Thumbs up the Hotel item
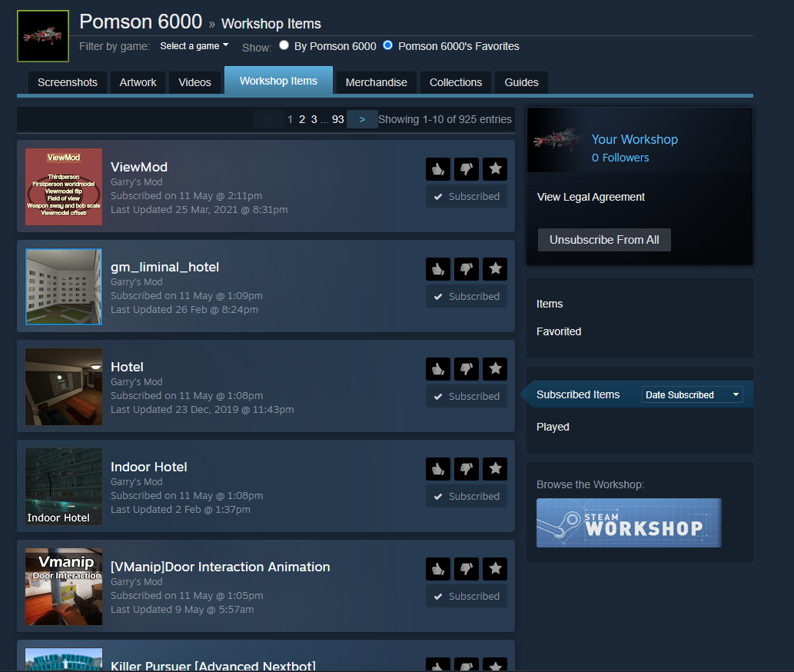The height and width of the screenshot is (672, 794). point(438,368)
